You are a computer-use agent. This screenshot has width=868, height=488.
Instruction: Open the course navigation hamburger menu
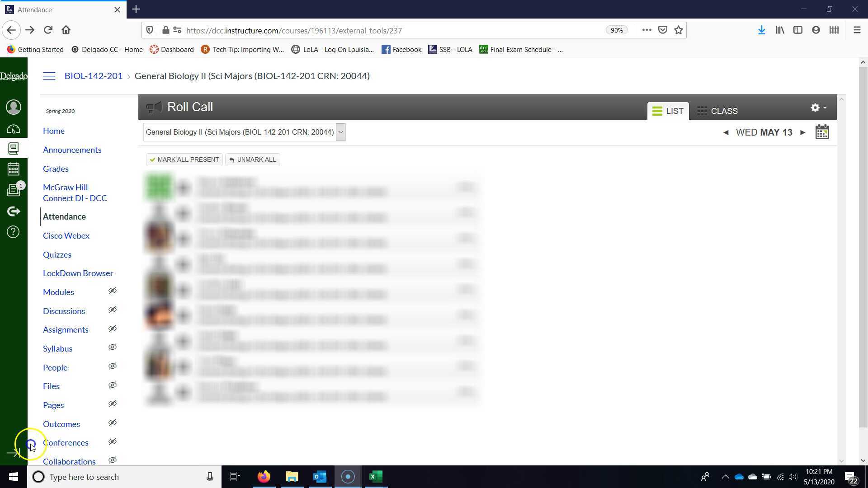pyautogui.click(x=49, y=76)
